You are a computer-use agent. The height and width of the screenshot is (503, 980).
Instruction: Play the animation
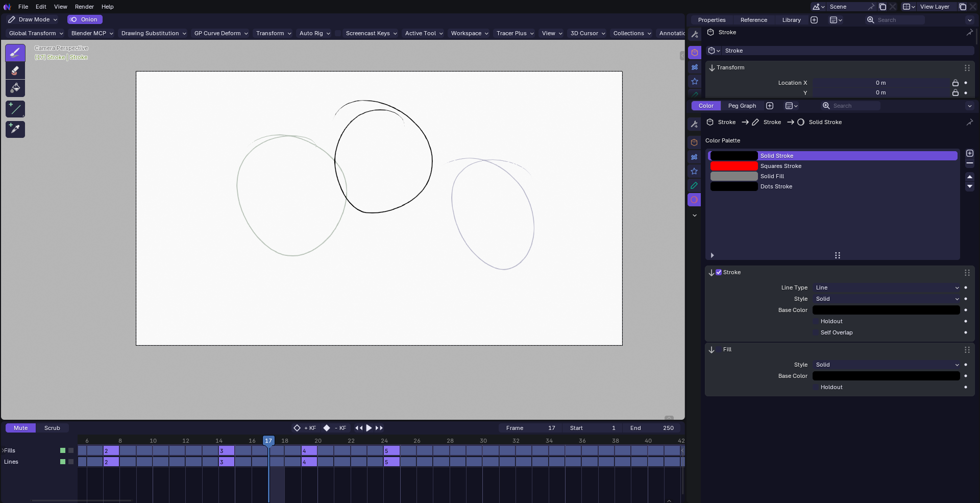(369, 428)
